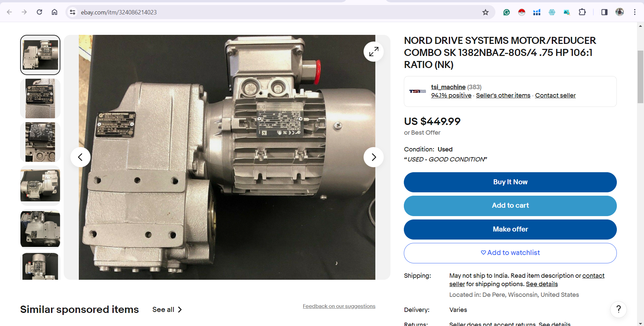Go forward to the next page
This screenshot has height=326, width=644.
tap(24, 12)
